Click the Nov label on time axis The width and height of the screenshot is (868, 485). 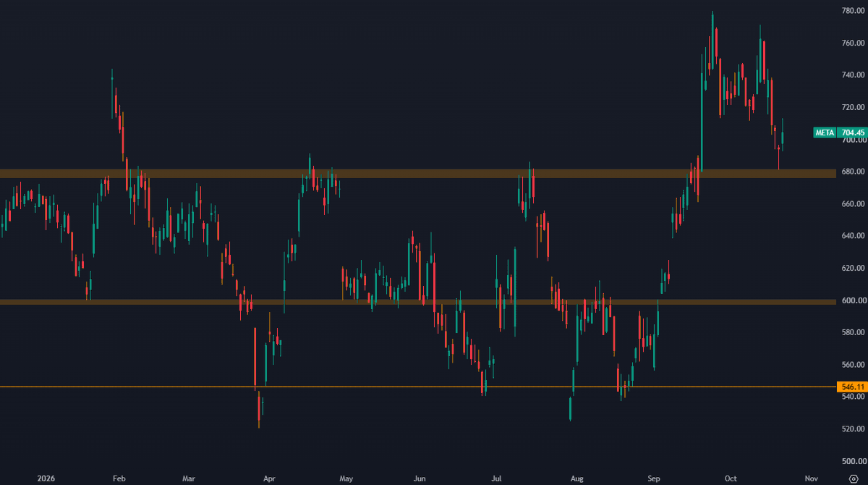(812, 478)
